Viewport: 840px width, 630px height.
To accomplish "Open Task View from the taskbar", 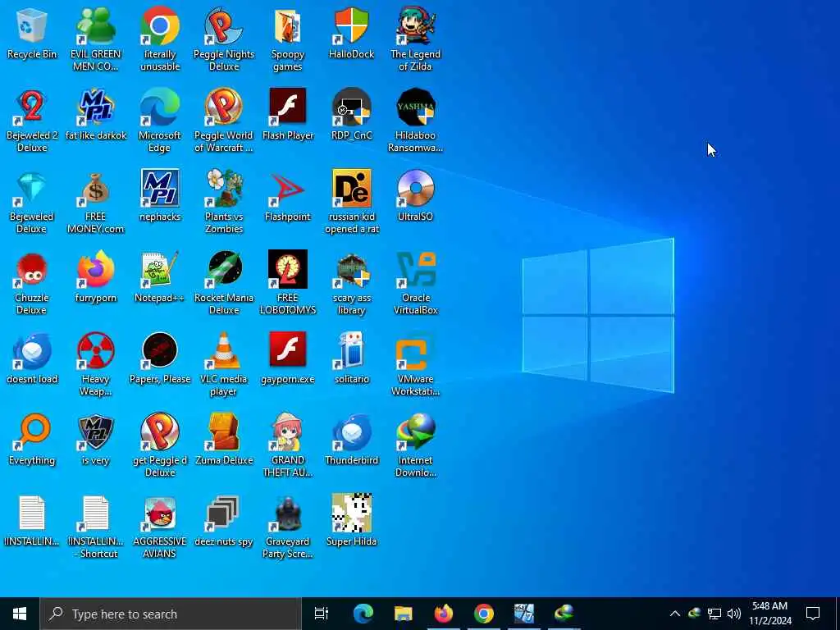I will point(322,614).
